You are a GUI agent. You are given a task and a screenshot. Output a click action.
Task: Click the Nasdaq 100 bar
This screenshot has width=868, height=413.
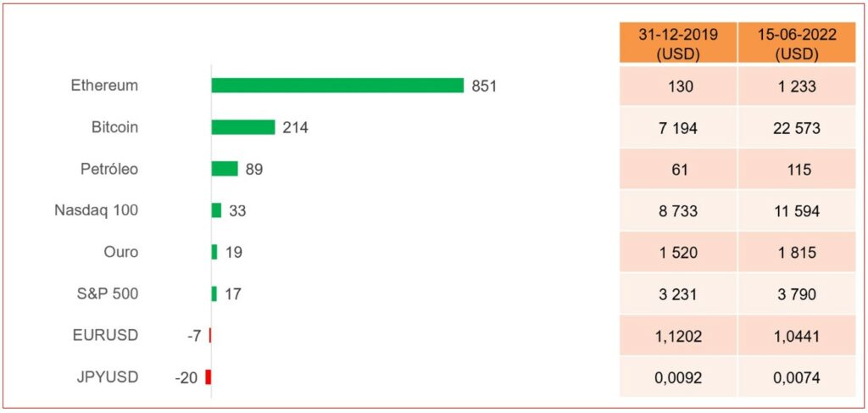(216, 210)
